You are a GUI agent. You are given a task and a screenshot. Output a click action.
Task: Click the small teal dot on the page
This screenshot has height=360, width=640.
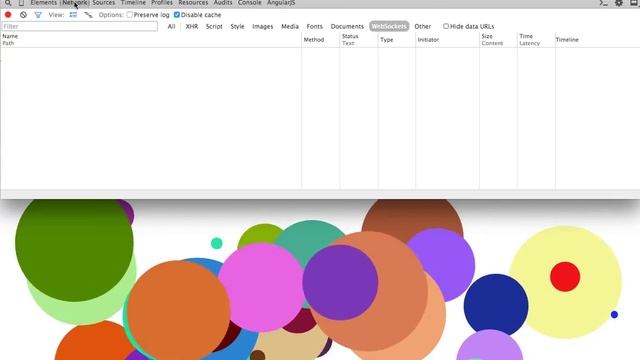click(216, 243)
